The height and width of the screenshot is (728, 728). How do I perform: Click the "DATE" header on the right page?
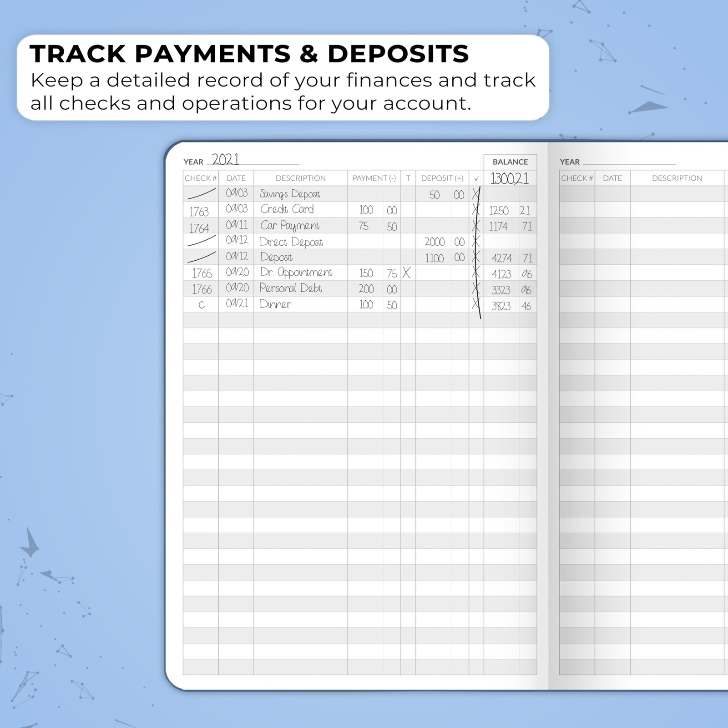click(x=612, y=178)
